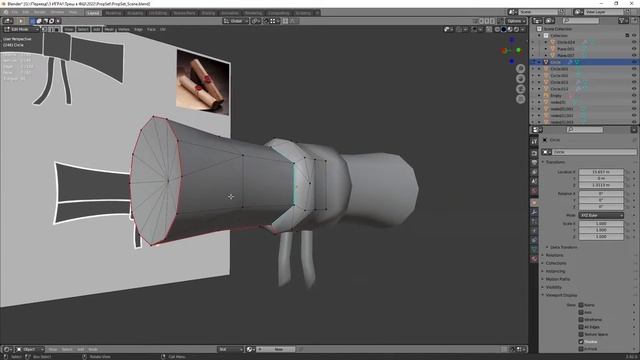
Task: Open the Output properties tab
Action: [534, 162]
